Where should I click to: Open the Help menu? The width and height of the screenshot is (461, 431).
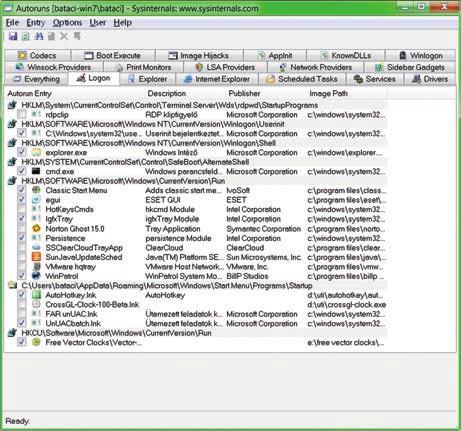[x=122, y=23]
